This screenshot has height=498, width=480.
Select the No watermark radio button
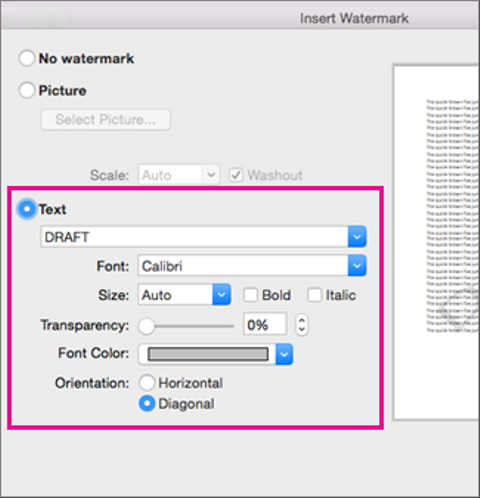(27, 58)
